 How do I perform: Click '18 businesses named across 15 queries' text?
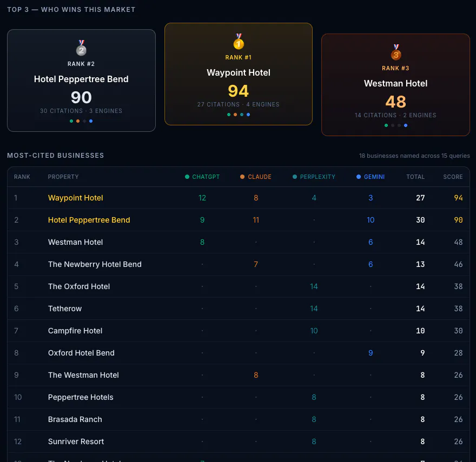pos(414,156)
